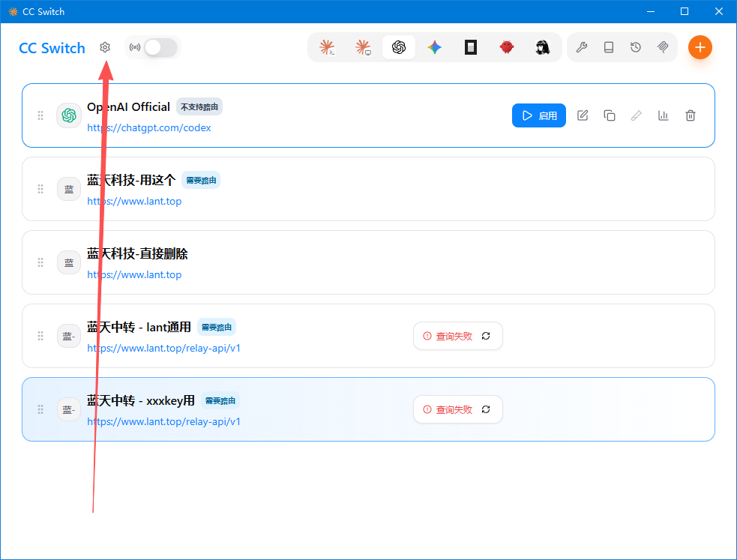Switch to the Claude Desktop tab
Viewport: 737px width, 560px height.
[363, 47]
